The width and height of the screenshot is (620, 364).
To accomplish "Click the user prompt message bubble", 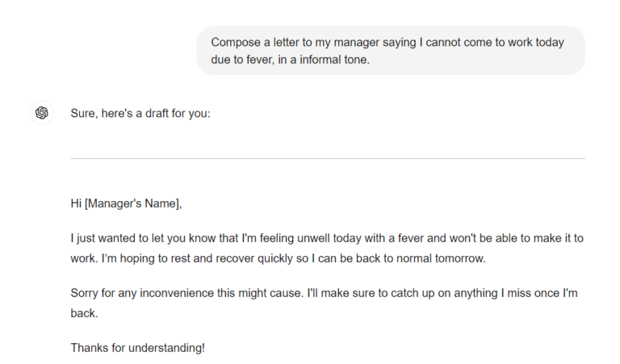I will click(391, 51).
